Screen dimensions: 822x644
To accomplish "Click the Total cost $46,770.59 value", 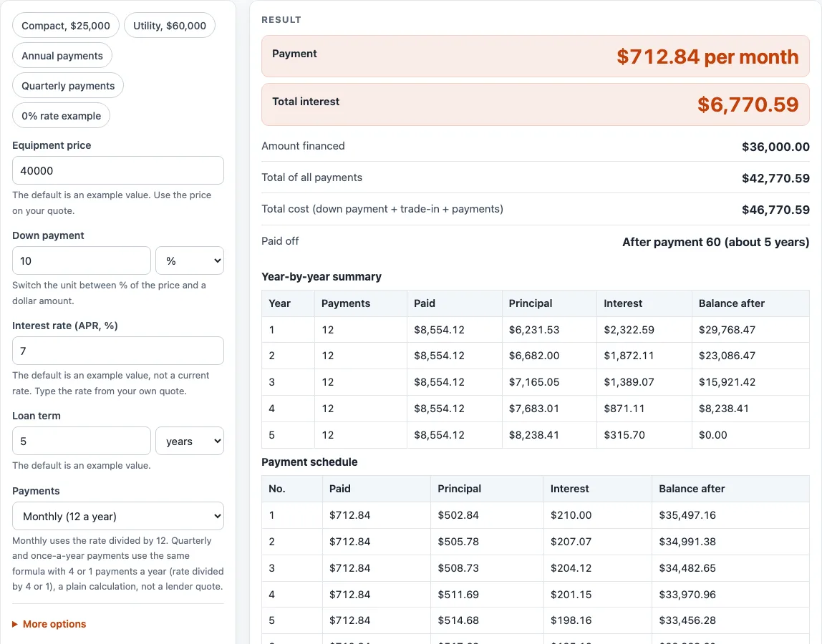I will click(775, 210).
